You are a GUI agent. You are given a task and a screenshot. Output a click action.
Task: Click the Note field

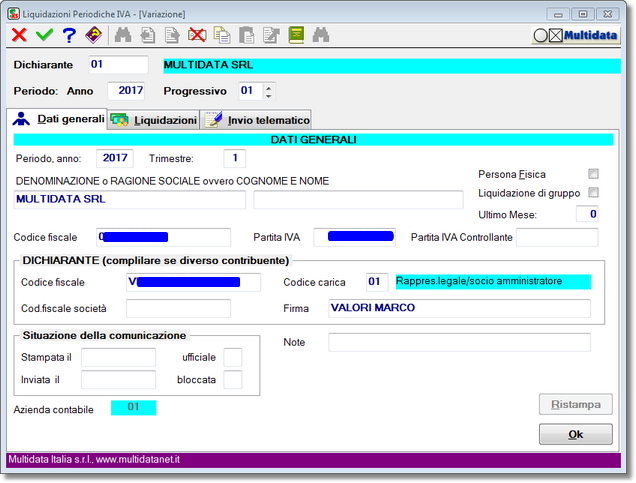[x=459, y=342]
